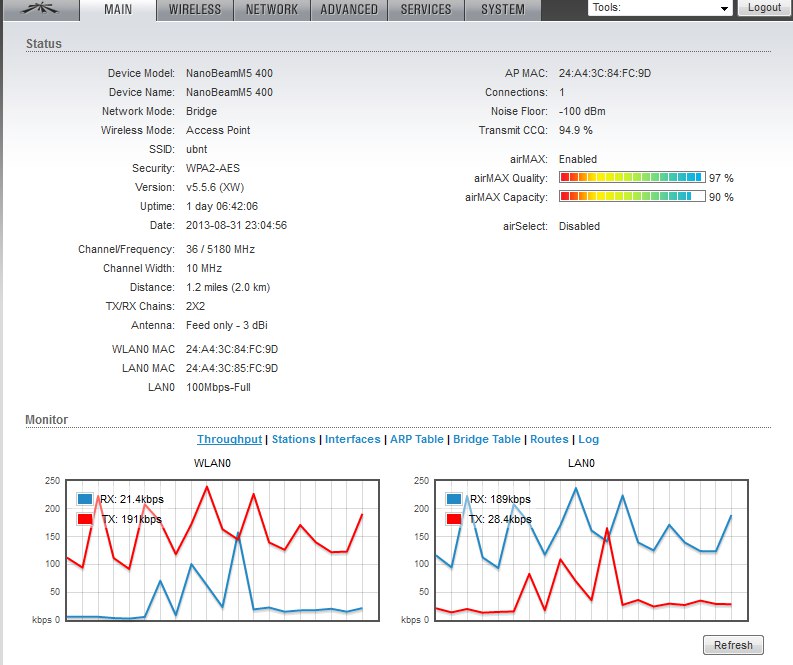Click the Refresh button
793x665 pixels.
pyautogui.click(x=733, y=645)
